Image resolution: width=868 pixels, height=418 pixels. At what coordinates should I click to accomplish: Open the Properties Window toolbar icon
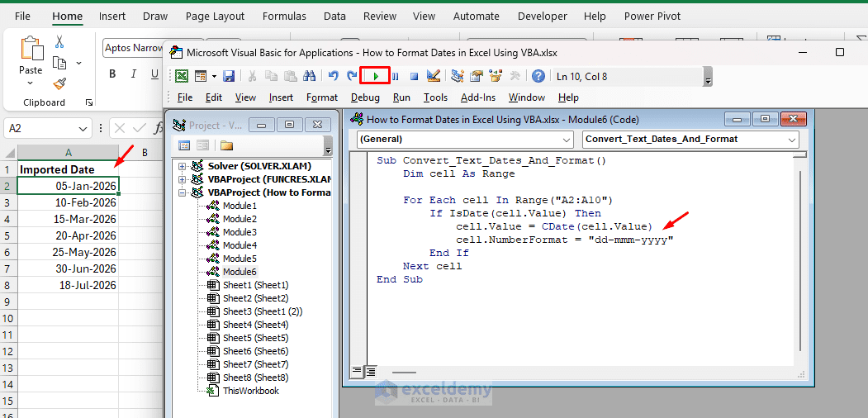pyautogui.click(x=477, y=76)
